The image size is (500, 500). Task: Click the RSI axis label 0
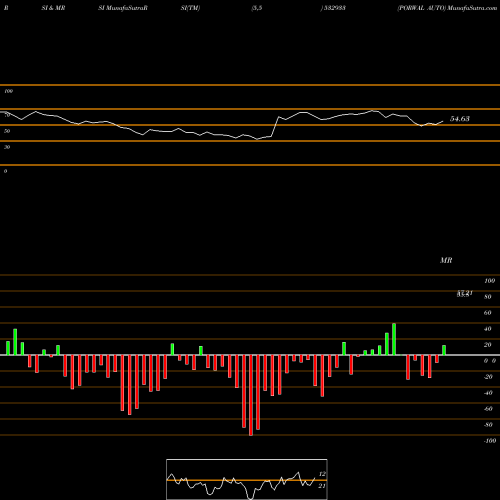coord(5,171)
